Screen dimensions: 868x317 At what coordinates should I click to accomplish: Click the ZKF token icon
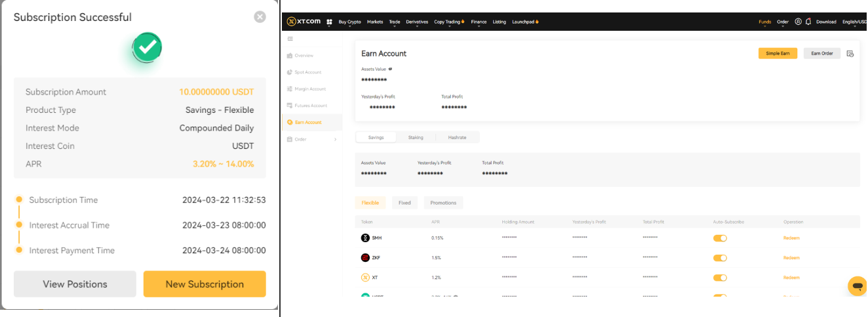[365, 257]
